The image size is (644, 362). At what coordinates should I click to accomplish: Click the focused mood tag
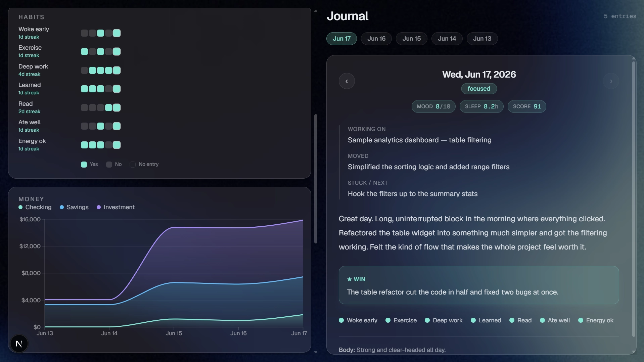pyautogui.click(x=479, y=89)
